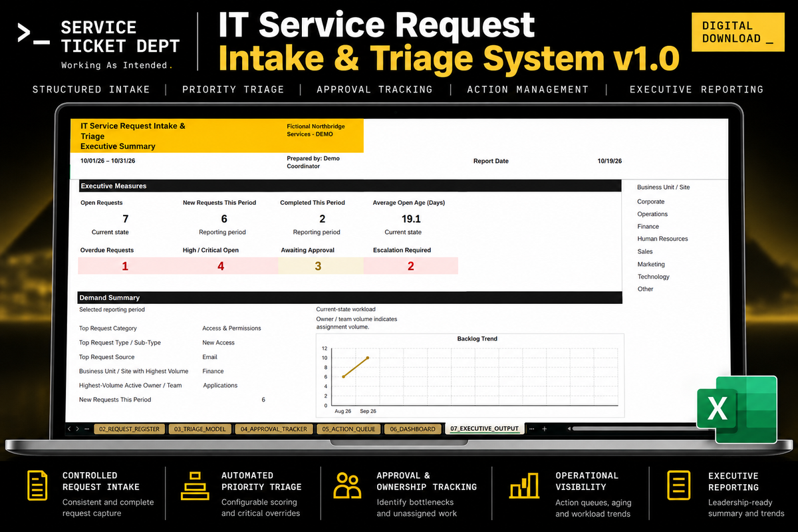Click the Executive Reporting document icon
This screenshot has height=532, width=798.
point(679,485)
